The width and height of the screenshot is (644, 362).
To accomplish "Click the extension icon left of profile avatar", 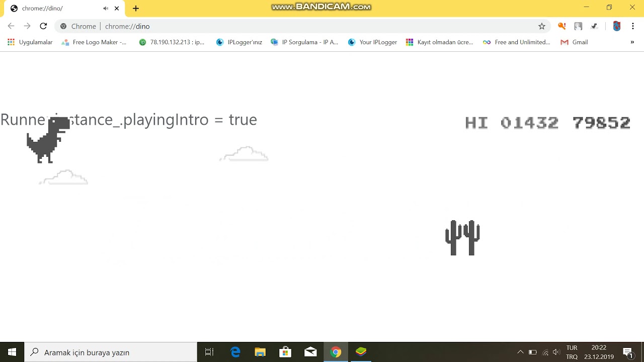I will (x=594, y=26).
